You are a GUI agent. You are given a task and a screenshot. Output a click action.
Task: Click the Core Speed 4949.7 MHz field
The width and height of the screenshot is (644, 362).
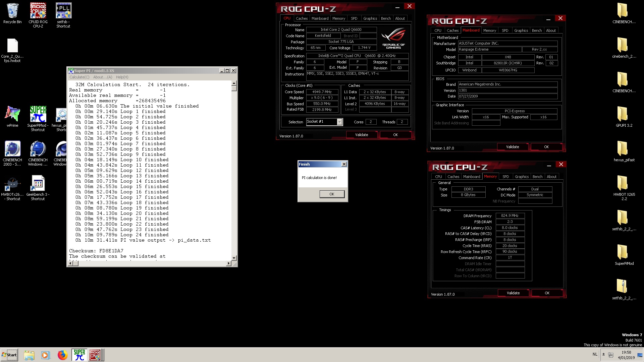click(x=322, y=92)
